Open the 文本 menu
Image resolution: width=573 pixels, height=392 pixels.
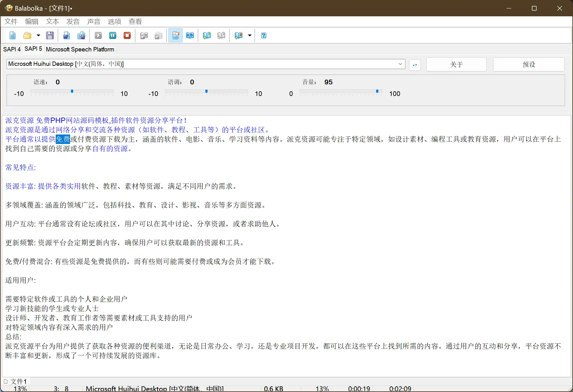pyautogui.click(x=52, y=21)
